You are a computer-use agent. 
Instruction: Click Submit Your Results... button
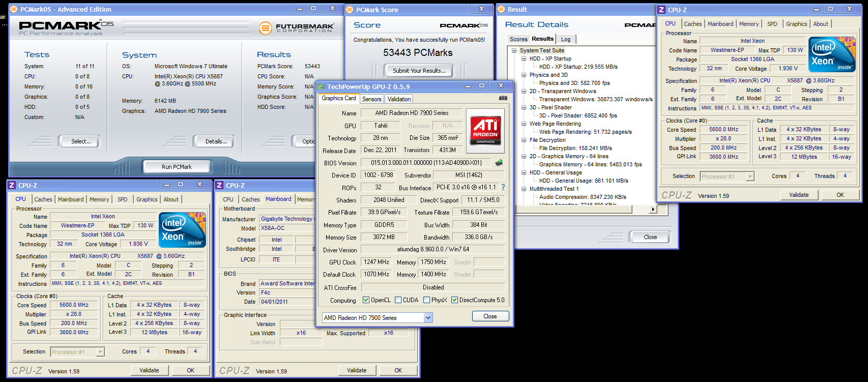(419, 71)
